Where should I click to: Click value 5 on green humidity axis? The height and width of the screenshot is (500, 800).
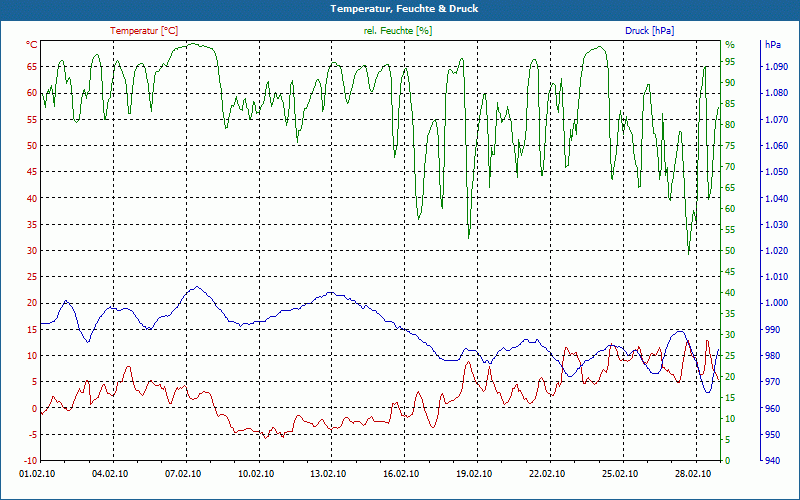pos(728,440)
